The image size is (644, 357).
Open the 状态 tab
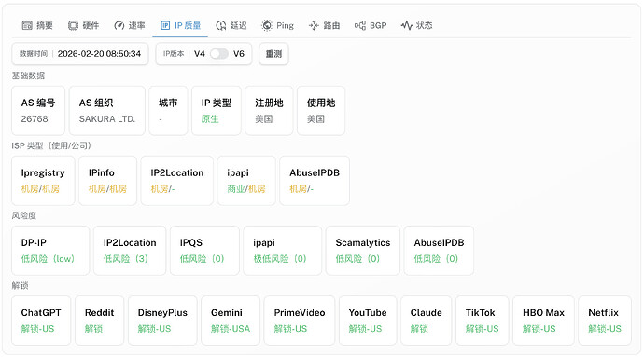pyautogui.click(x=417, y=25)
